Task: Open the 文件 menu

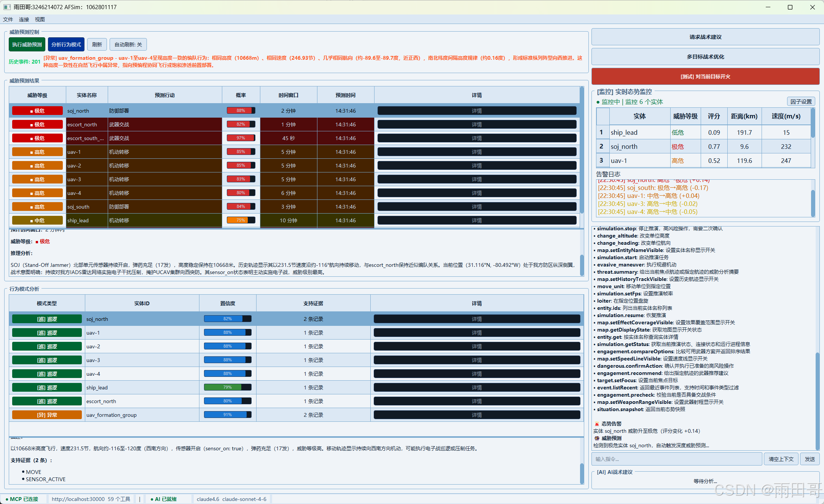Action: point(8,19)
